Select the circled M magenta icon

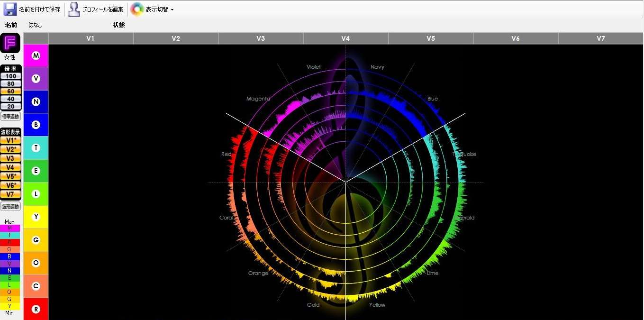coord(36,56)
